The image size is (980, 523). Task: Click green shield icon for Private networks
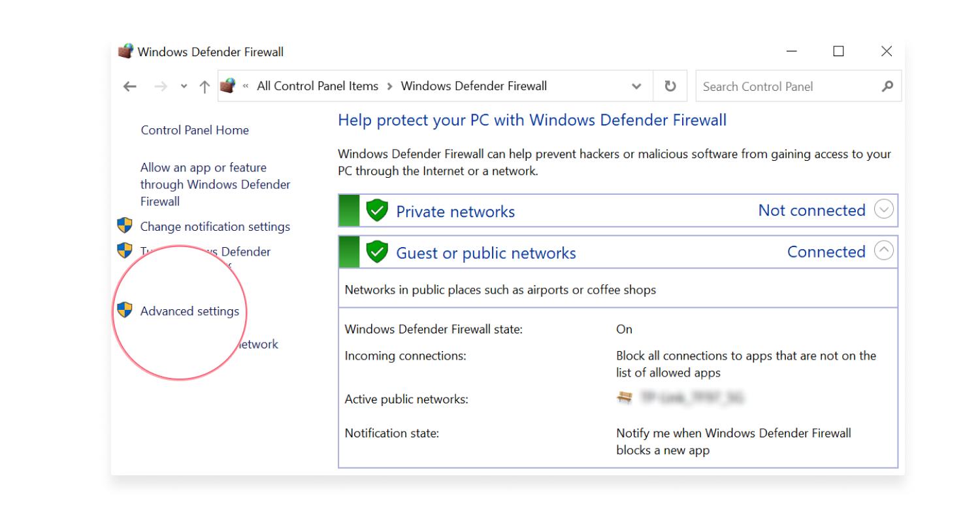tap(377, 211)
